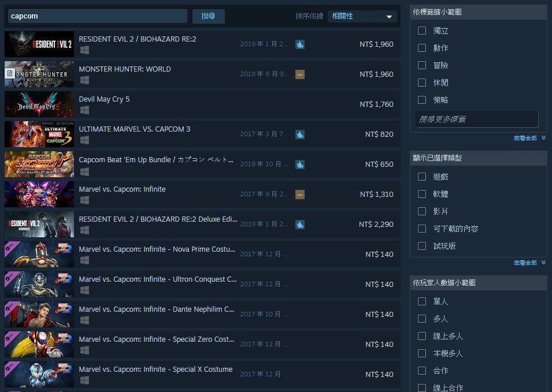This screenshot has width=552, height=392.
Task: Tick the 可下載的內容 checkbox
Action: click(x=422, y=229)
